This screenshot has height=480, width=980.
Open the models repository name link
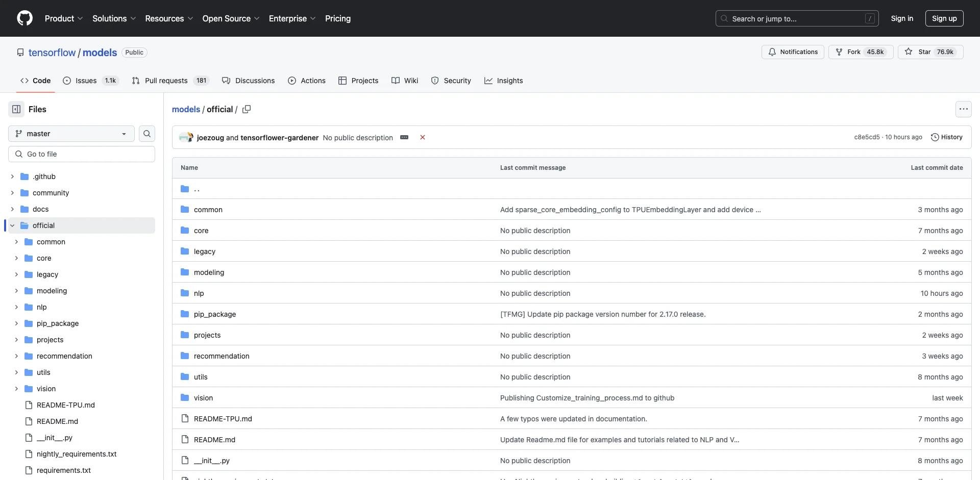pos(100,53)
